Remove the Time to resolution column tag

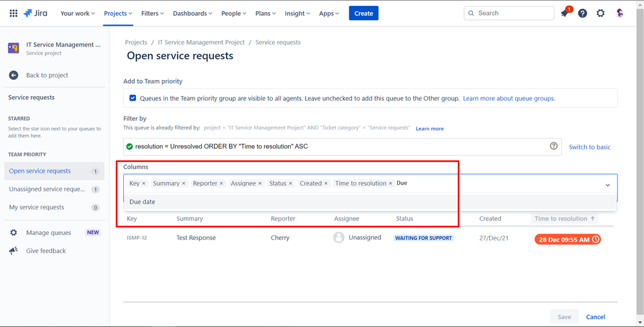(x=391, y=184)
